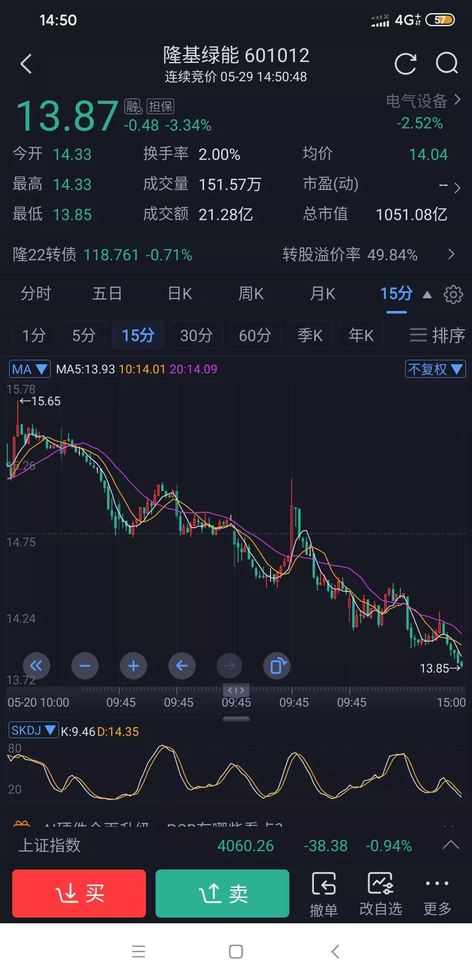The image size is (472, 980).
Task: Expand 转股溢价率 chevron arrow
Action: click(x=452, y=254)
